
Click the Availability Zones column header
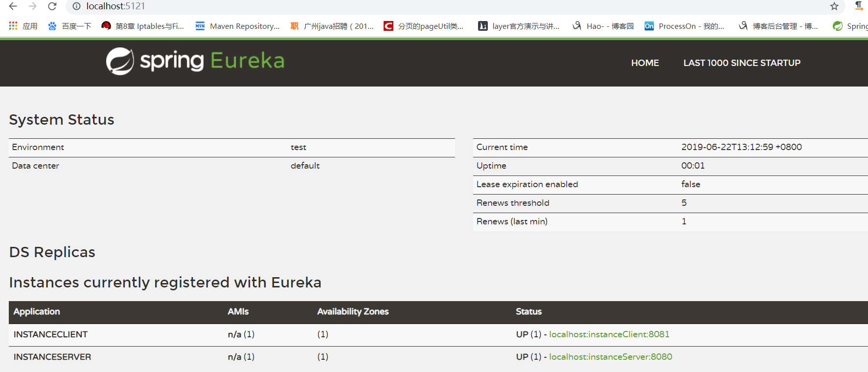(x=353, y=312)
